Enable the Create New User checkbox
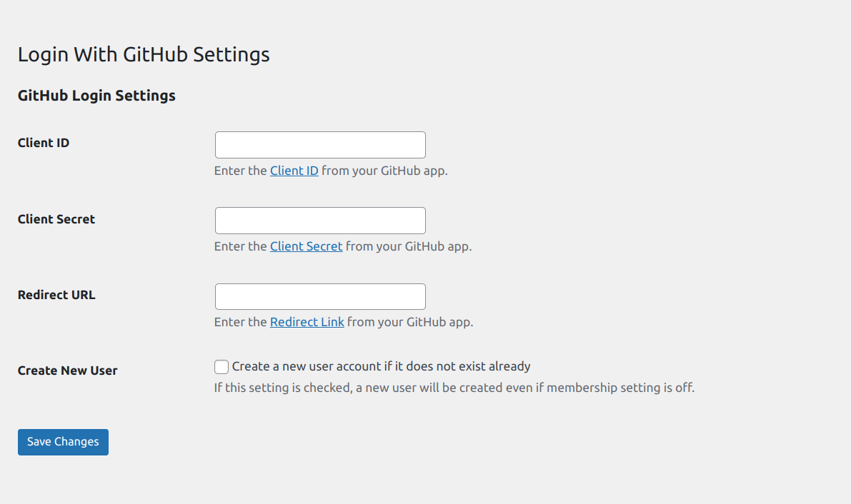This screenshot has width=851, height=504. pos(222,367)
